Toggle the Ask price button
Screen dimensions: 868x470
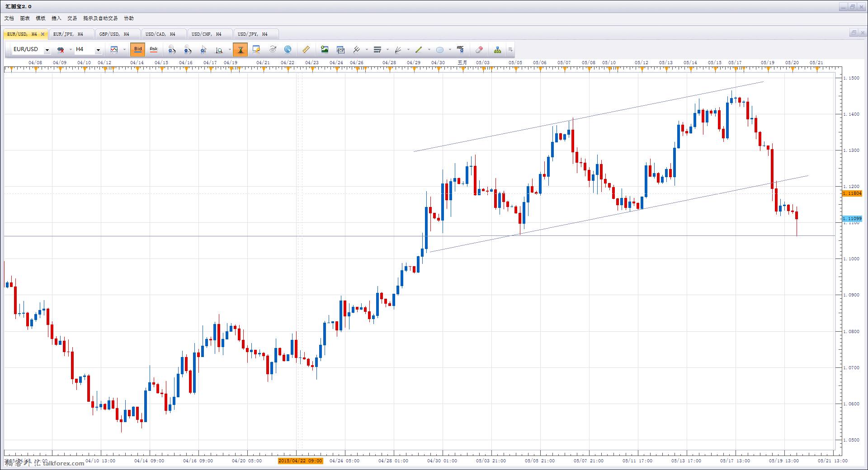pos(154,50)
